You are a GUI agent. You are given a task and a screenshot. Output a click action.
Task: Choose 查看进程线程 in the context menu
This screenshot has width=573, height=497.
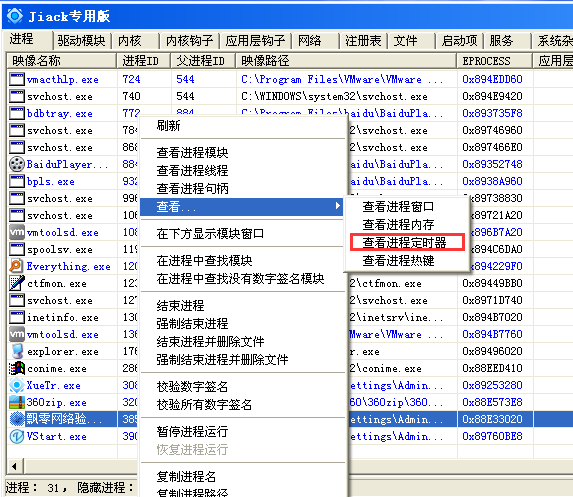pos(243,170)
